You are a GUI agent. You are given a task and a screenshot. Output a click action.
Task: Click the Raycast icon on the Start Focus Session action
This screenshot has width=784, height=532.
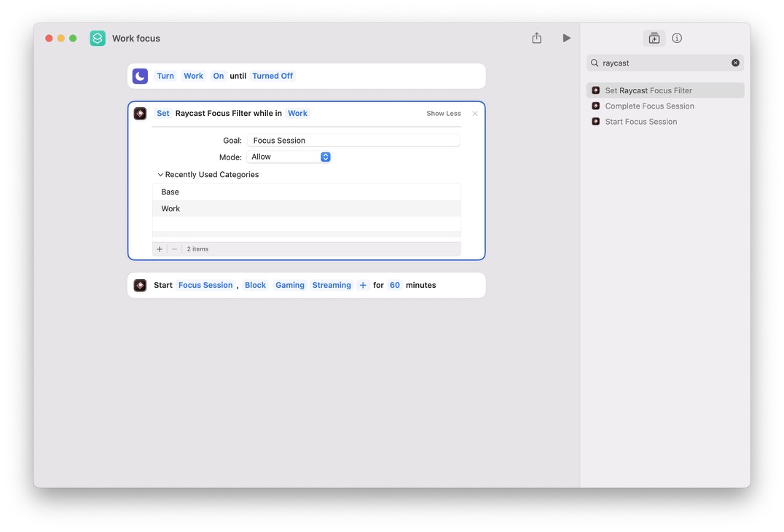click(140, 285)
